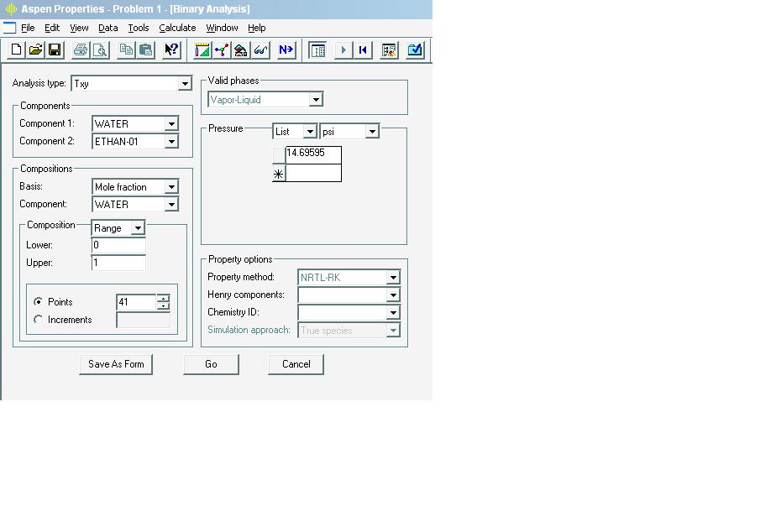The image size is (776, 532).
Task: Select the Points radio button
Action: [x=38, y=301]
